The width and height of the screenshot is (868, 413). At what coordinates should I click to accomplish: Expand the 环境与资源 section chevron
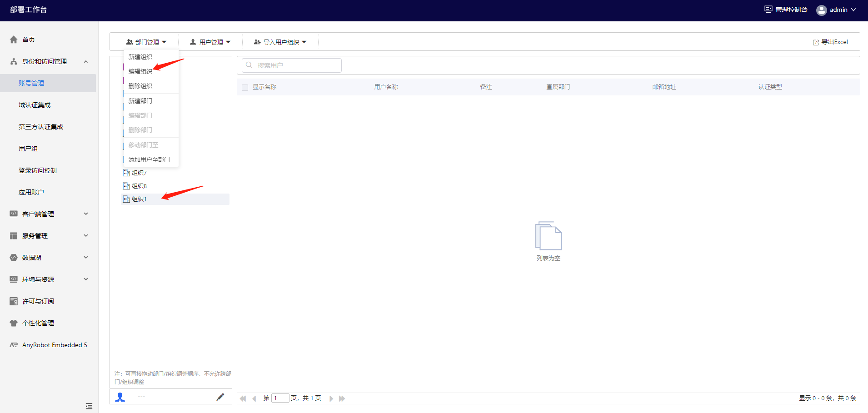tap(86, 279)
